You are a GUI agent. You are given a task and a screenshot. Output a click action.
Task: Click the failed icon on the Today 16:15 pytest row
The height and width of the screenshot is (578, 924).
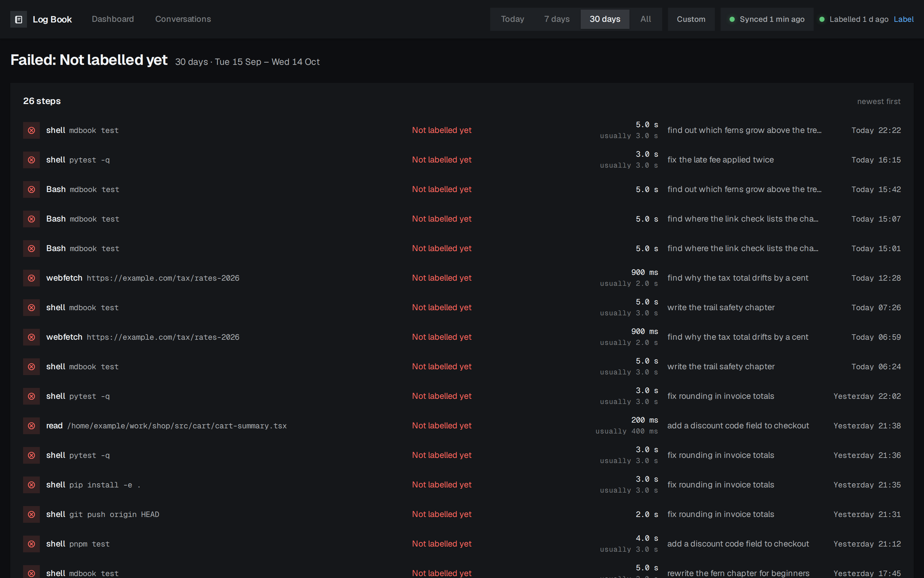click(x=31, y=160)
